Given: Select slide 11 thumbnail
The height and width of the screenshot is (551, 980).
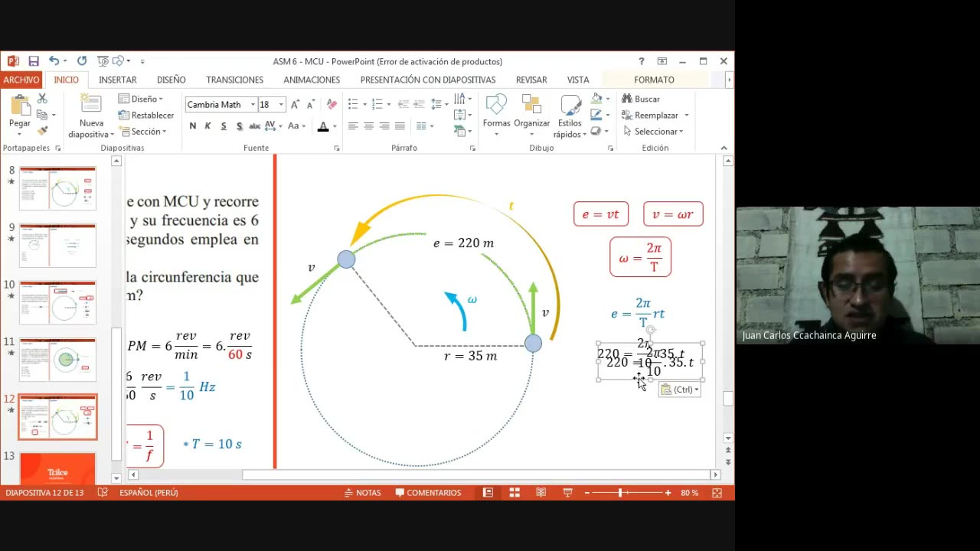Looking at the screenshot, I should 58,359.
